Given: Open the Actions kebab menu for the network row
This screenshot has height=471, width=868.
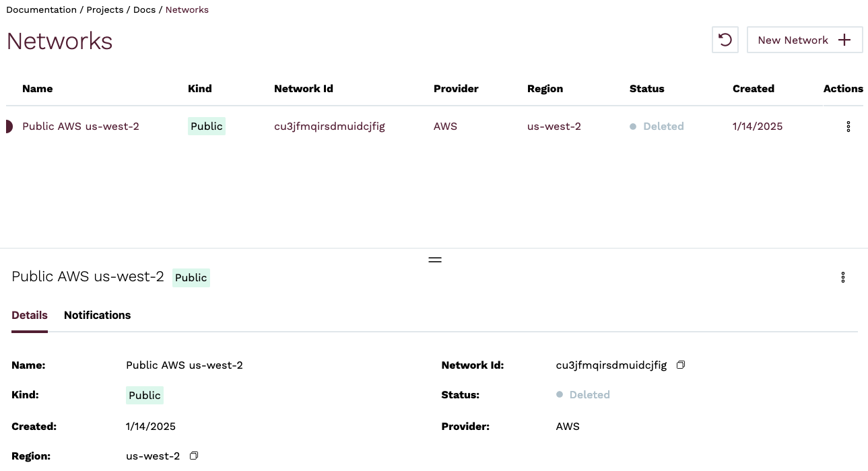Looking at the screenshot, I should pos(848,126).
